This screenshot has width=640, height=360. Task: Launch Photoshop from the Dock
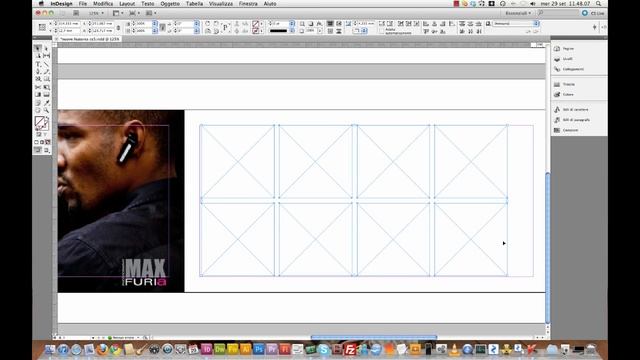coord(259,349)
